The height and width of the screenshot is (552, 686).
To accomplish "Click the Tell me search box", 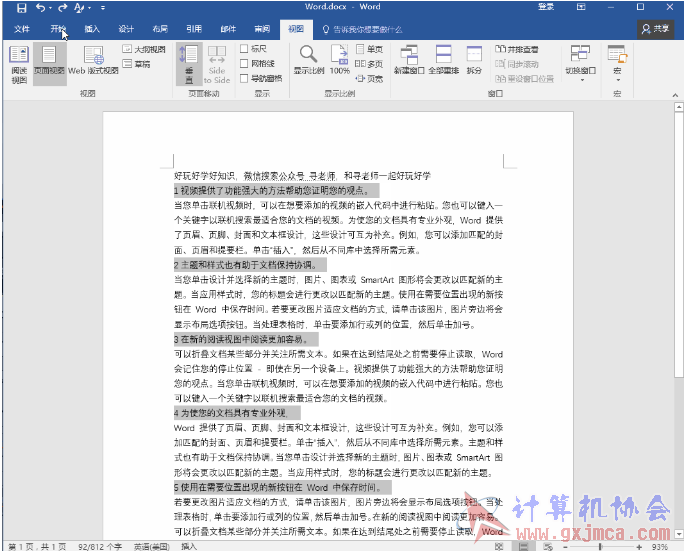I will click(362, 29).
